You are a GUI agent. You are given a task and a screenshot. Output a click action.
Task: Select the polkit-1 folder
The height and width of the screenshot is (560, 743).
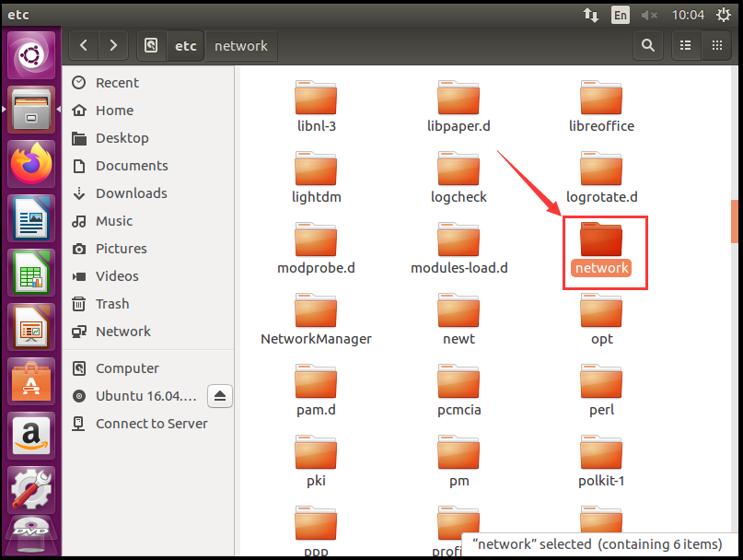[601, 461]
